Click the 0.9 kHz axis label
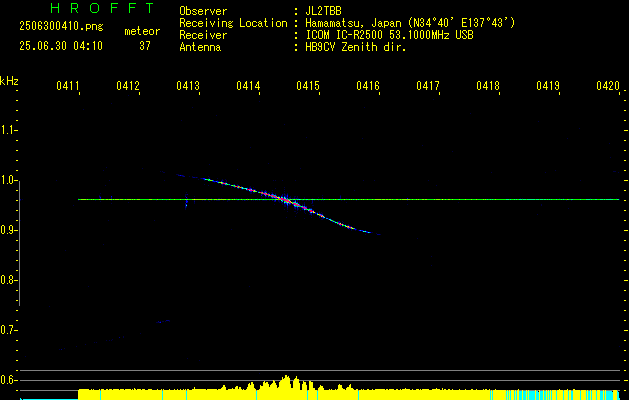 point(8,230)
